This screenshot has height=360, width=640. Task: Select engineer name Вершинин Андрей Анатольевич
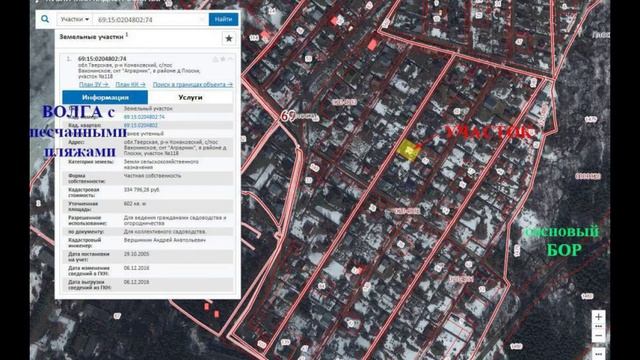click(x=164, y=240)
